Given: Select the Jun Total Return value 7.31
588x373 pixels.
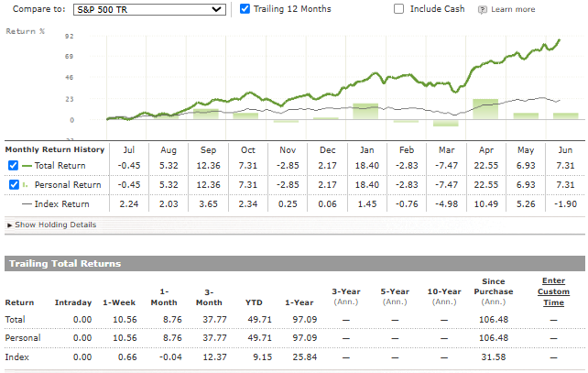Looking at the screenshot, I should (565, 166).
